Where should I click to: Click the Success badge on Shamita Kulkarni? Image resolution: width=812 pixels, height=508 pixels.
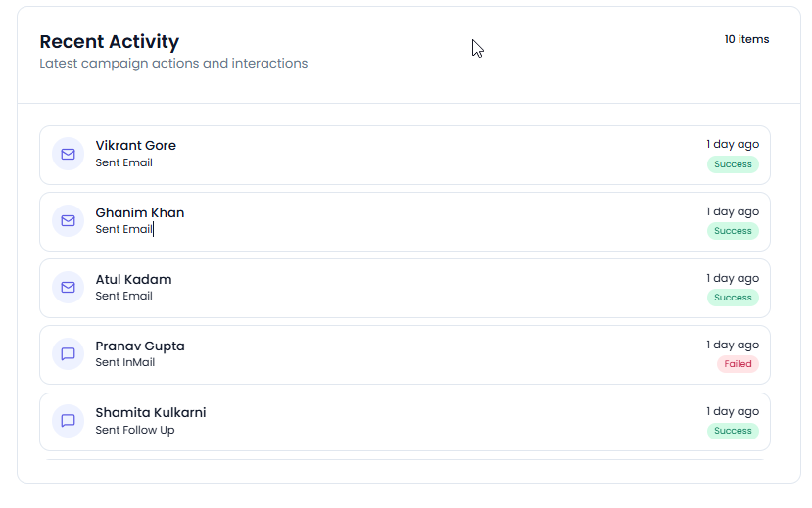pos(733,431)
